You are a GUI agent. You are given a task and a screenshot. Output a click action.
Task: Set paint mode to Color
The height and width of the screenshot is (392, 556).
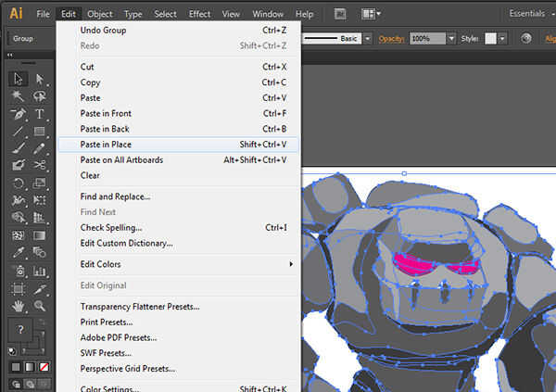pyautogui.click(x=16, y=367)
